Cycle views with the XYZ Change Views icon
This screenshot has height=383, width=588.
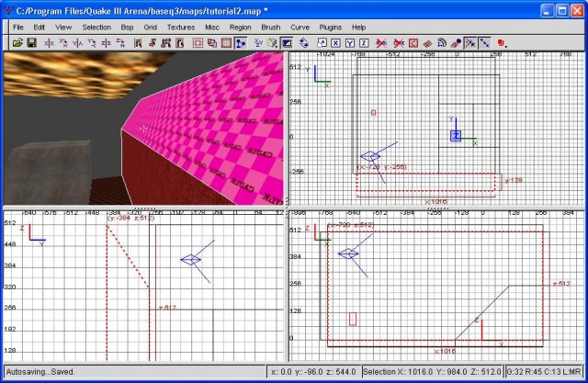coord(258,43)
